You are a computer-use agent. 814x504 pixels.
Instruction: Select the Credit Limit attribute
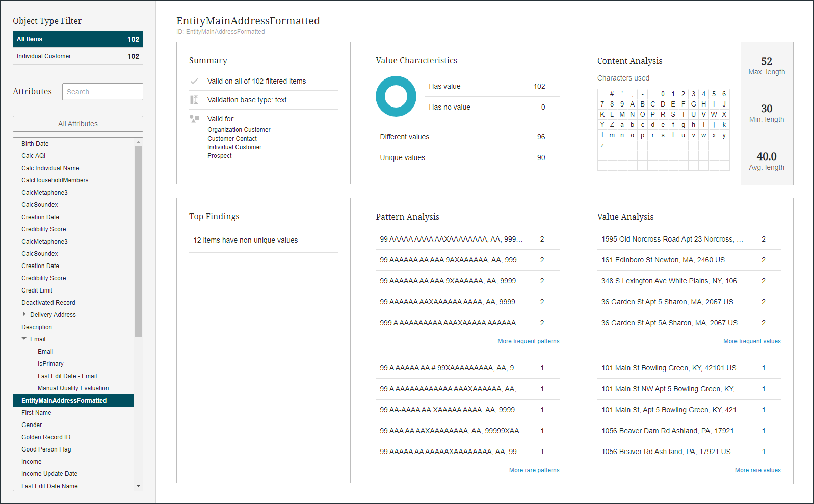coord(37,290)
